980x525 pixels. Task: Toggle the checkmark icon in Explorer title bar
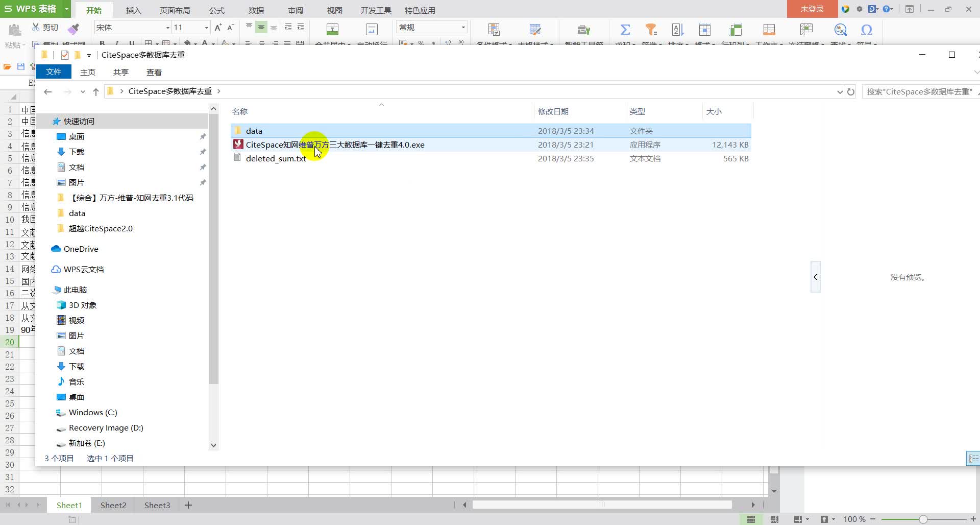[64, 55]
